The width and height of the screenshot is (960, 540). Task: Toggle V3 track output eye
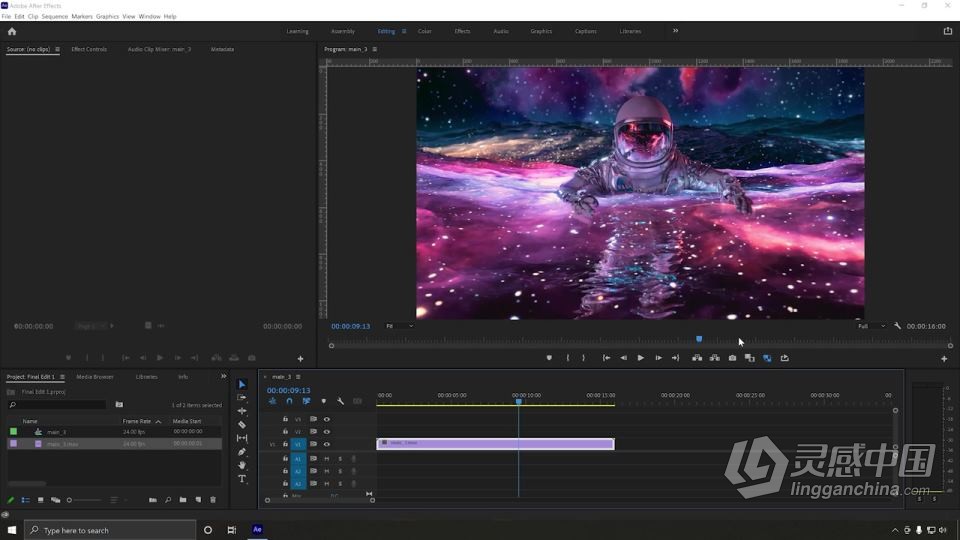(327, 419)
